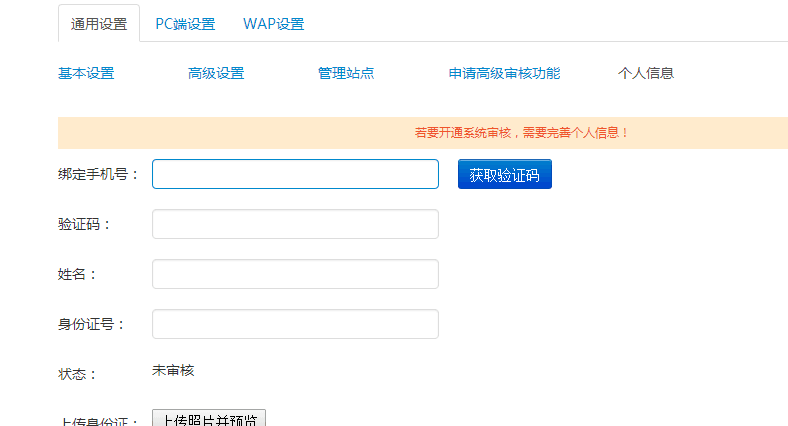Click the 验证码 label
Screen dimensions: 788x426
84,224
